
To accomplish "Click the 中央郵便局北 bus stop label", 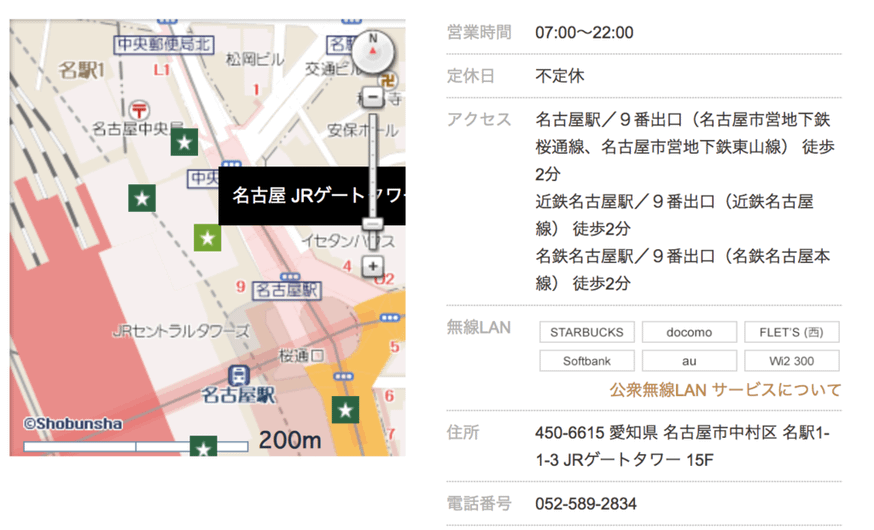I will point(164,45).
